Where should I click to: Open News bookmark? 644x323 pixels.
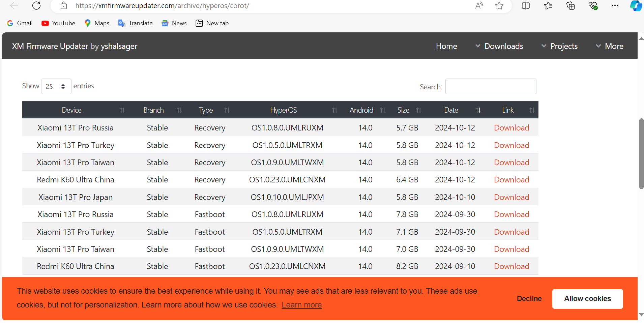point(174,23)
